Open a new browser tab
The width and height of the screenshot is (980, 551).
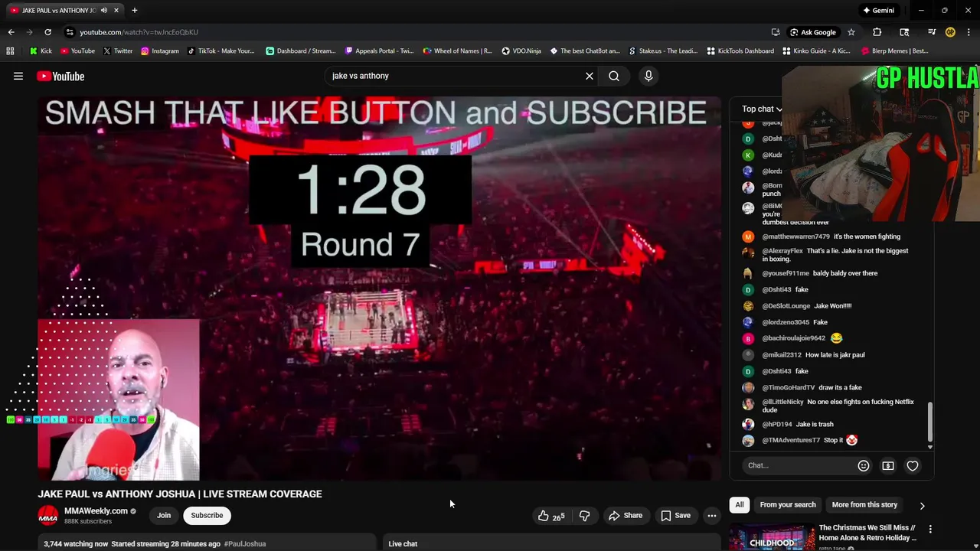click(x=135, y=11)
